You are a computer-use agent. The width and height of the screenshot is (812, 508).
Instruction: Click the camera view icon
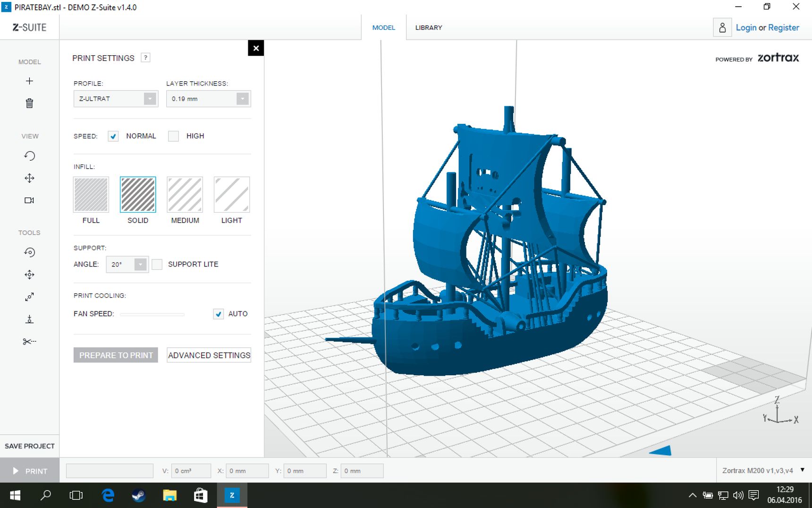tap(29, 200)
